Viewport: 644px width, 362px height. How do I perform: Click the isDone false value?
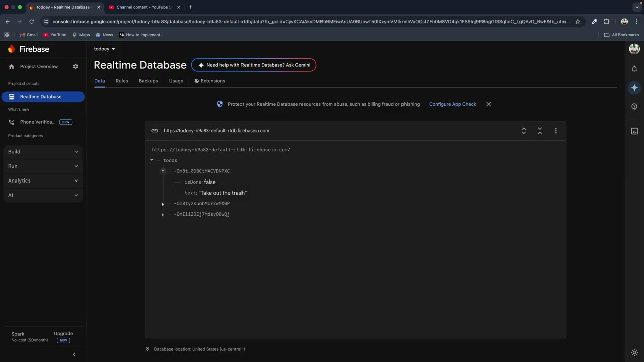click(210, 182)
